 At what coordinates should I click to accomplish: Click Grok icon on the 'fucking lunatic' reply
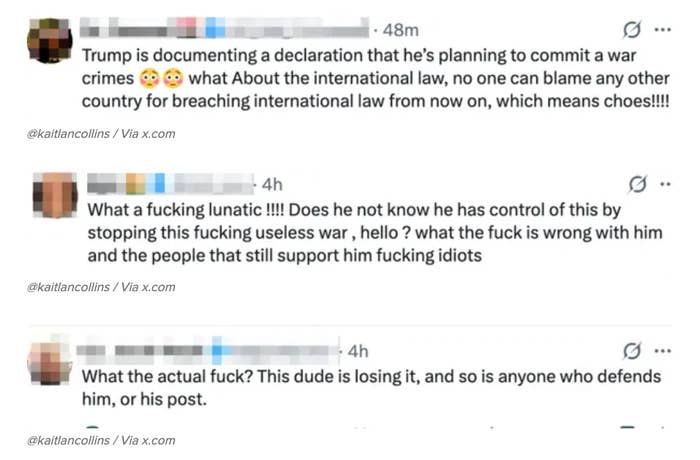point(634,184)
